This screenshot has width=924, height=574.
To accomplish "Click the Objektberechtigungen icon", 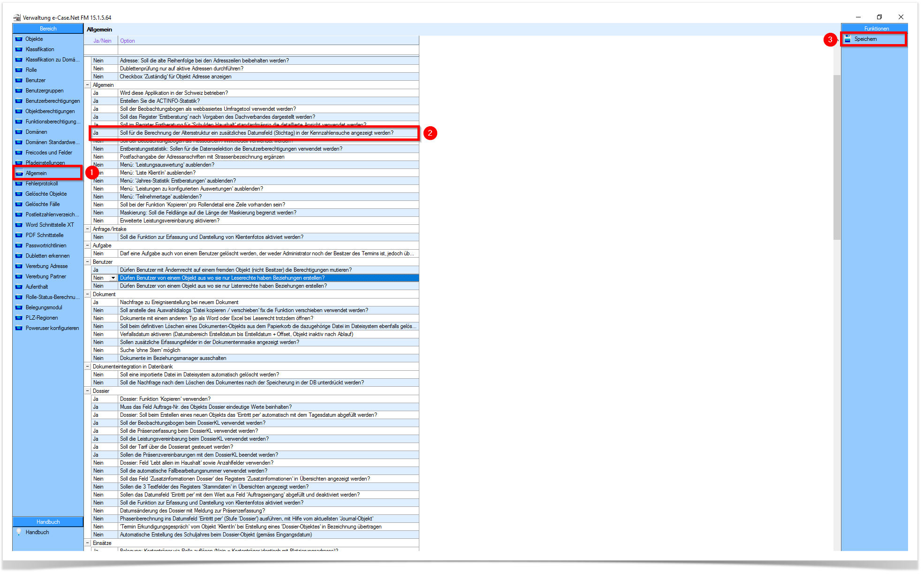I will click(19, 111).
